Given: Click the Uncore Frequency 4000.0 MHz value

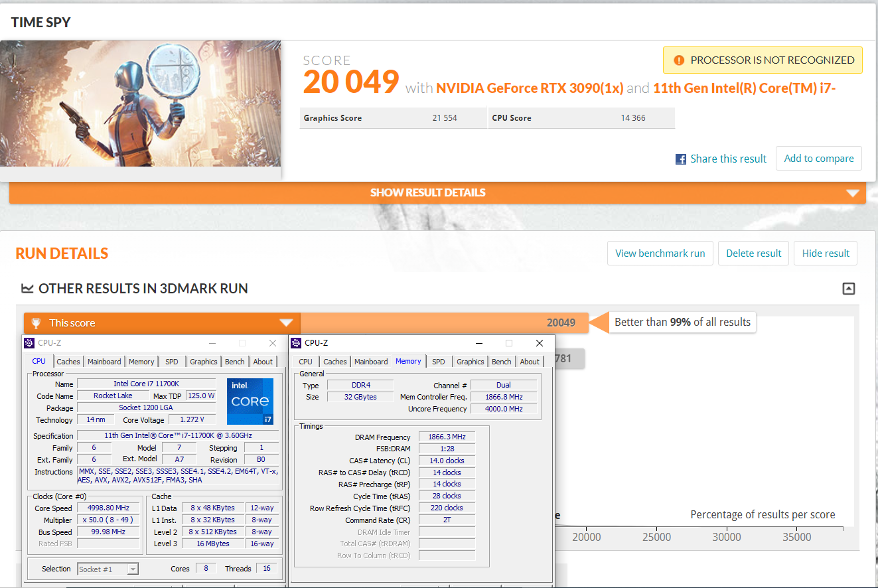Looking at the screenshot, I should [x=503, y=409].
